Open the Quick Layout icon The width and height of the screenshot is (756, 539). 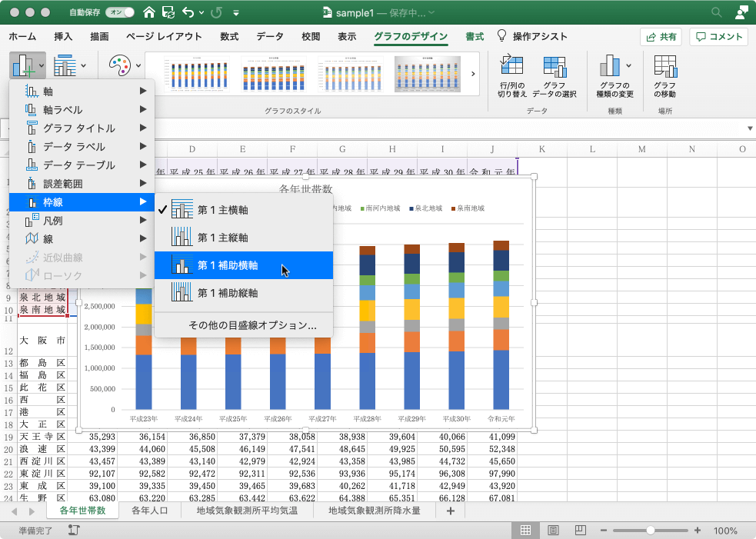click(x=65, y=65)
